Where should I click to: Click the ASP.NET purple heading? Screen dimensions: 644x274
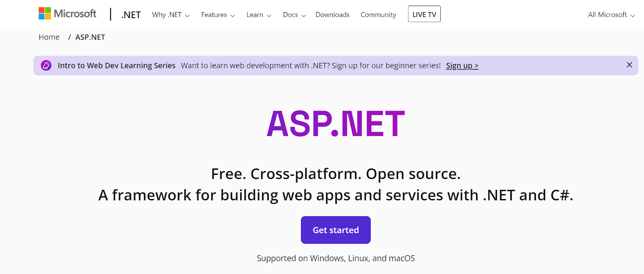point(336,124)
